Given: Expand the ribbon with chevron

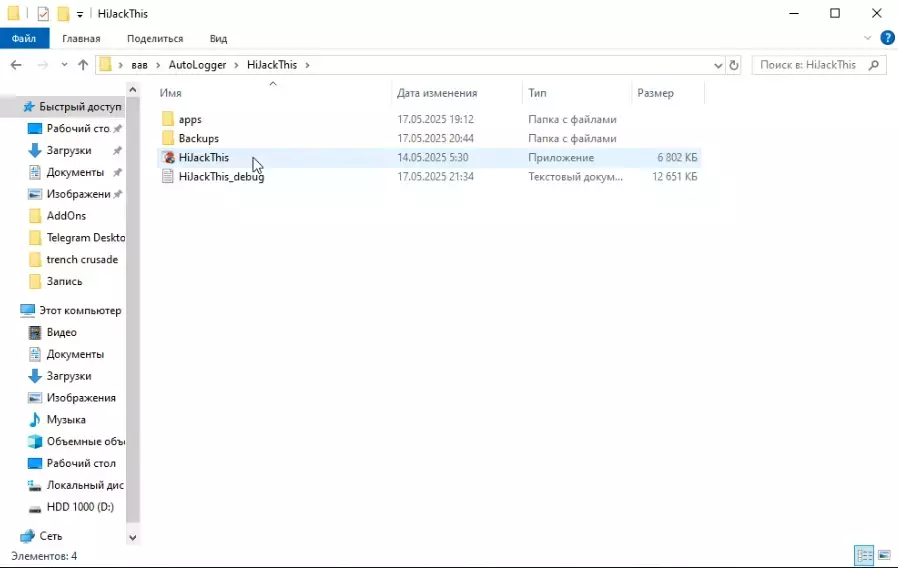Looking at the screenshot, I should (x=867, y=38).
